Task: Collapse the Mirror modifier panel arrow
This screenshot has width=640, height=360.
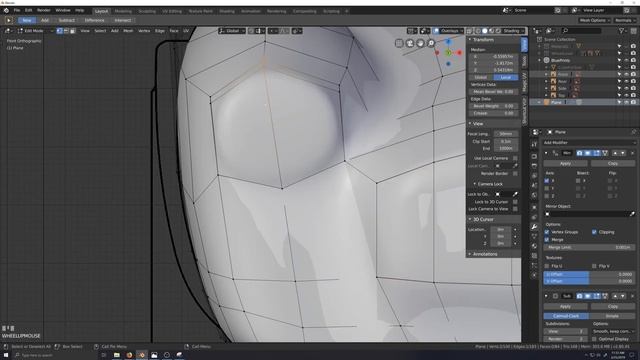Action: click(x=546, y=153)
